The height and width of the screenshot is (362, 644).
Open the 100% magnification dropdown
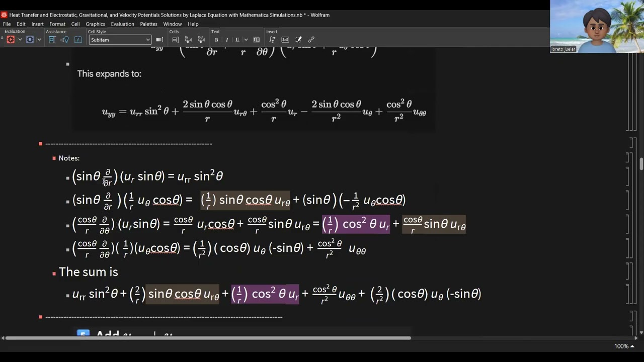click(x=624, y=346)
